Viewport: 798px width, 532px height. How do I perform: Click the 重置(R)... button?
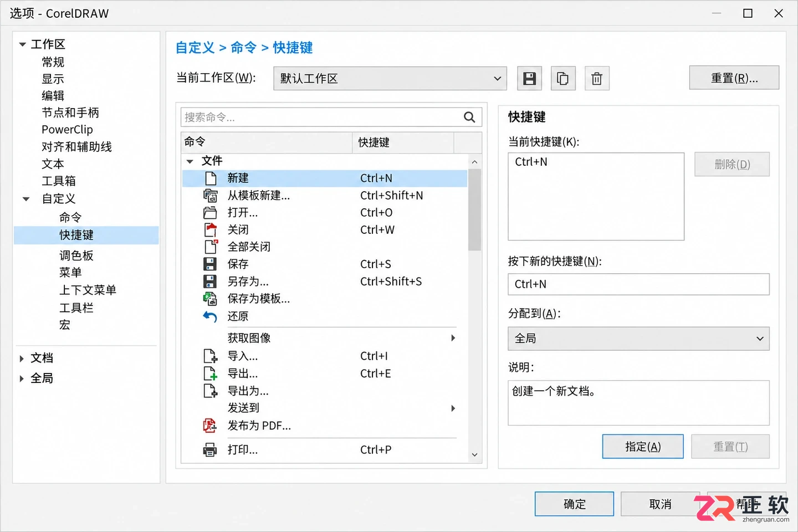734,78
